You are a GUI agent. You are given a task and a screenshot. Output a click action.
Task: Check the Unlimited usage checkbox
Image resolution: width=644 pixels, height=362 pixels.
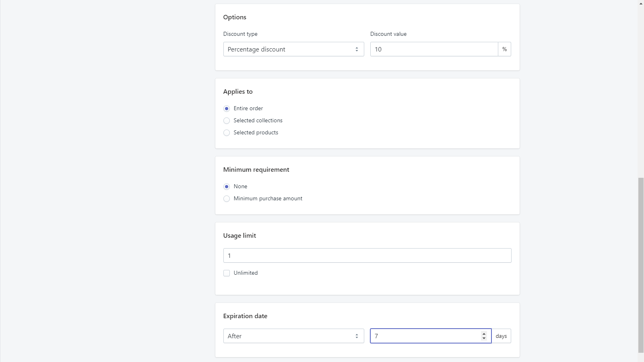click(x=227, y=273)
